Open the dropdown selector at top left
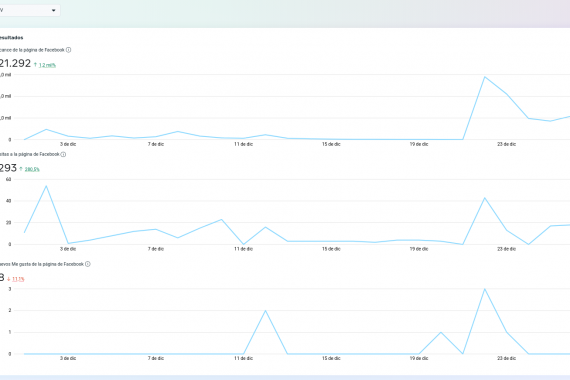 point(30,10)
